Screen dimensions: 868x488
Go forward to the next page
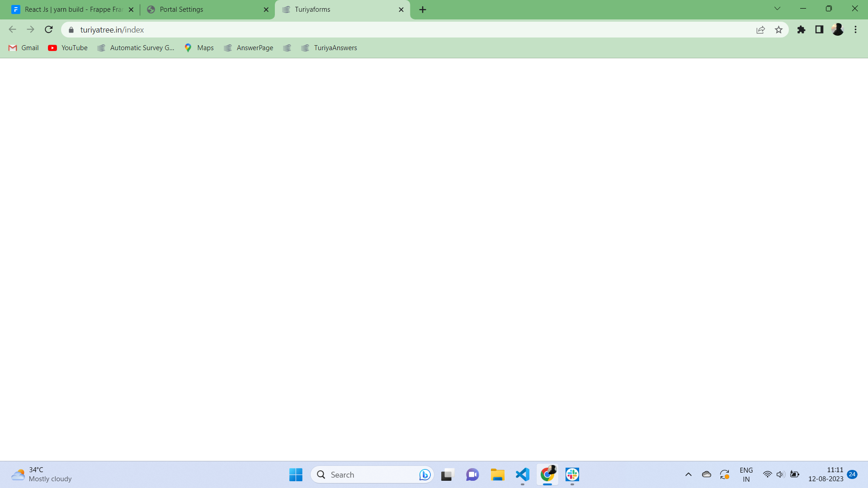coord(30,29)
